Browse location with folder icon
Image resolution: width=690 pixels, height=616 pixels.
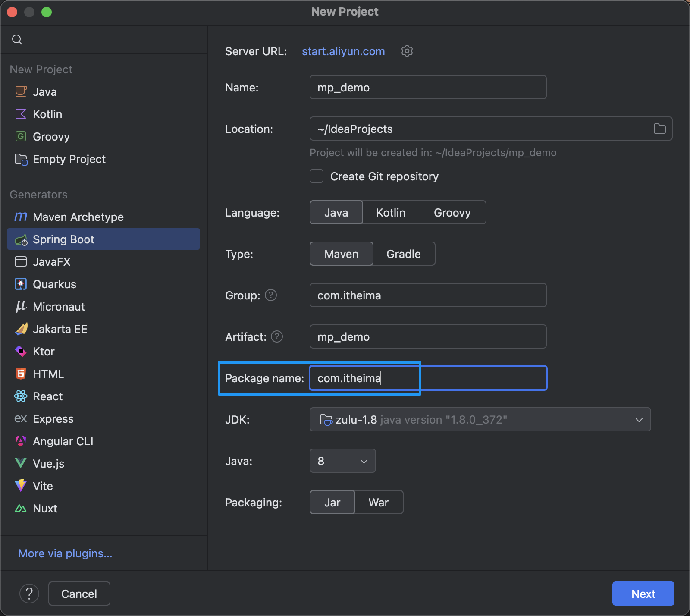coord(659,129)
